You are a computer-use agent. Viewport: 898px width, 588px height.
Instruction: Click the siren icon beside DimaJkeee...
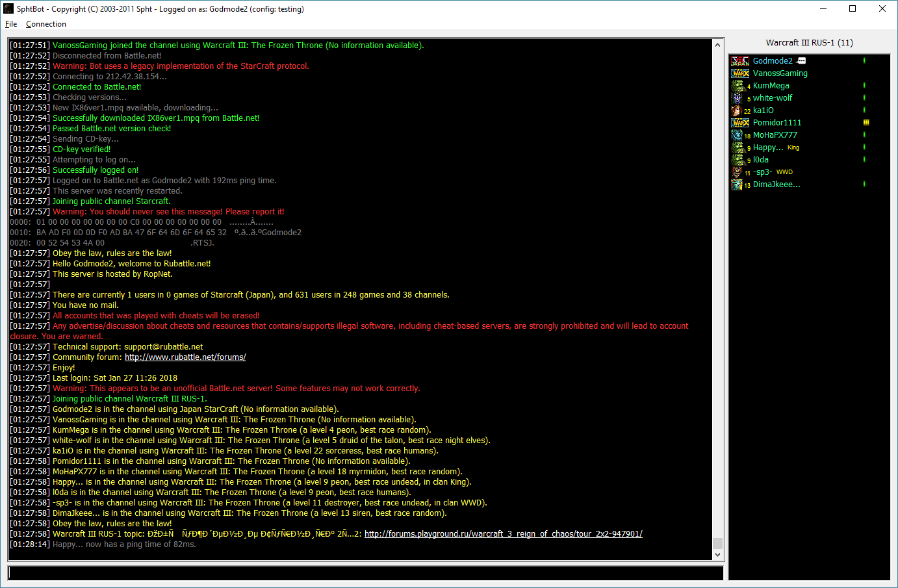(x=737, y=185)
